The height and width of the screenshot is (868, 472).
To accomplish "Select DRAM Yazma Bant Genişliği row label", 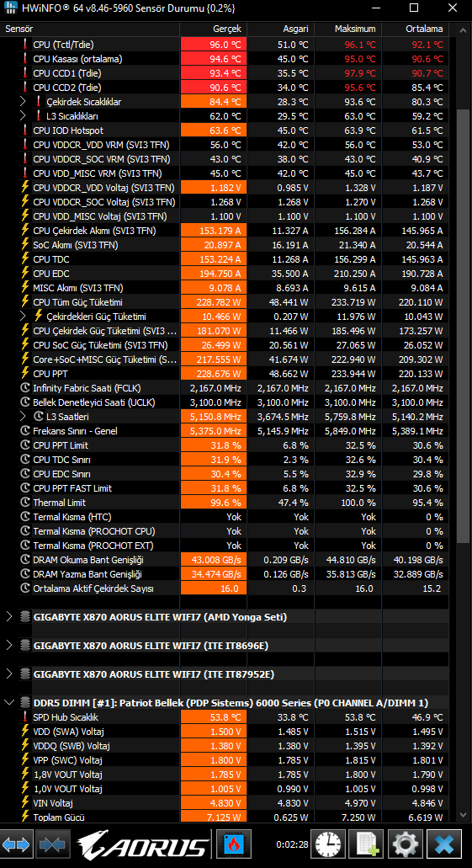I will tap(88, 574).
